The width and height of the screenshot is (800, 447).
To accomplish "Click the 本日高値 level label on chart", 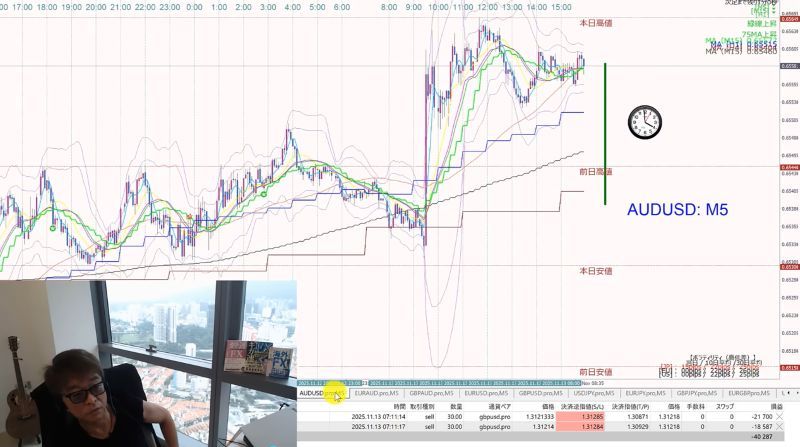I will [595, 23].
